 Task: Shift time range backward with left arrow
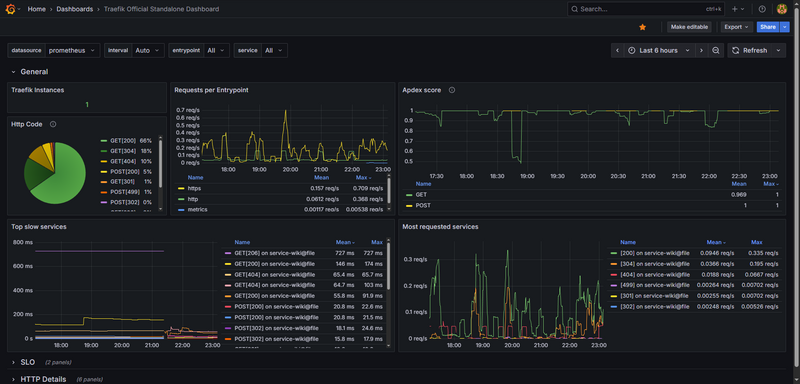617,50
